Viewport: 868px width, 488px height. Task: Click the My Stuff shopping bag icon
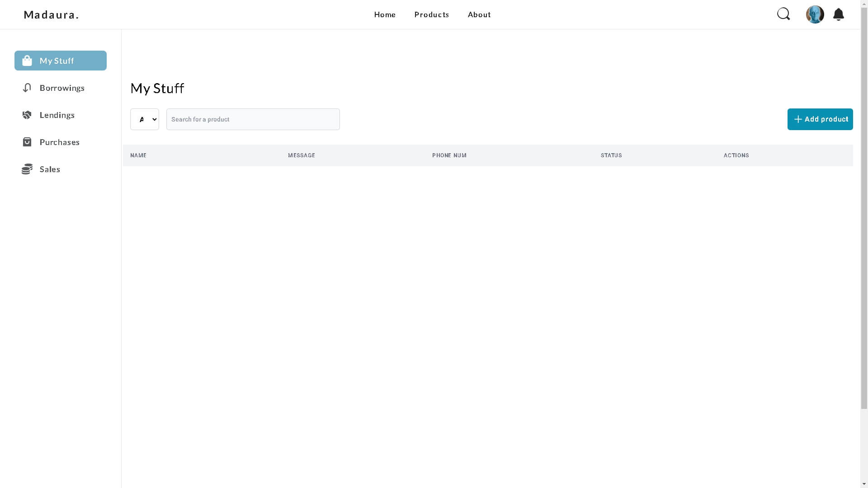point(27,61)
